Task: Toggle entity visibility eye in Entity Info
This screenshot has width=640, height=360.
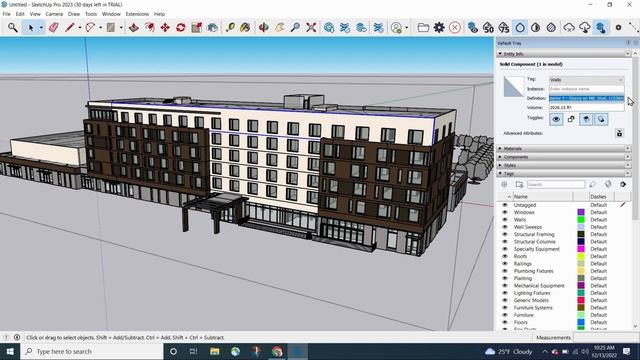Action: 556,119
